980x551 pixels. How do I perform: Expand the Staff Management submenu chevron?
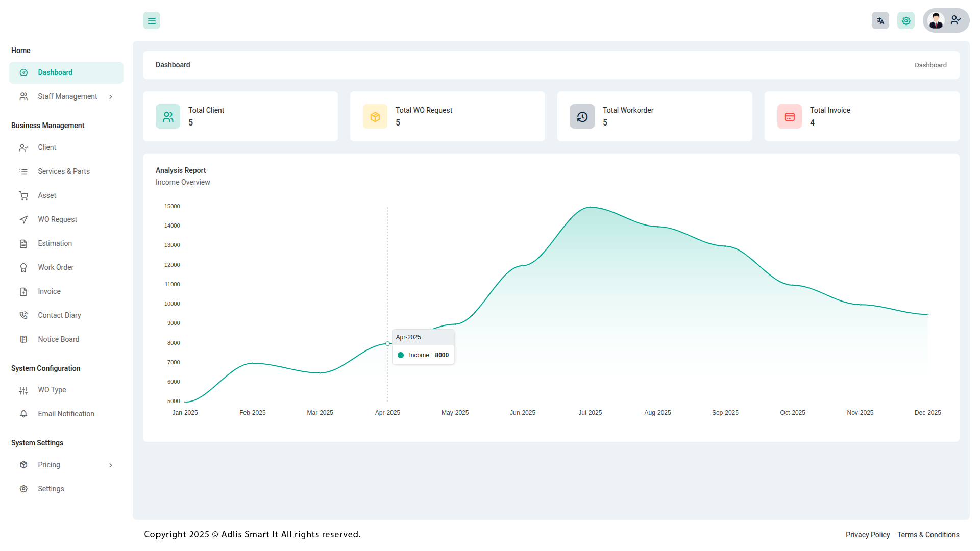111,97
